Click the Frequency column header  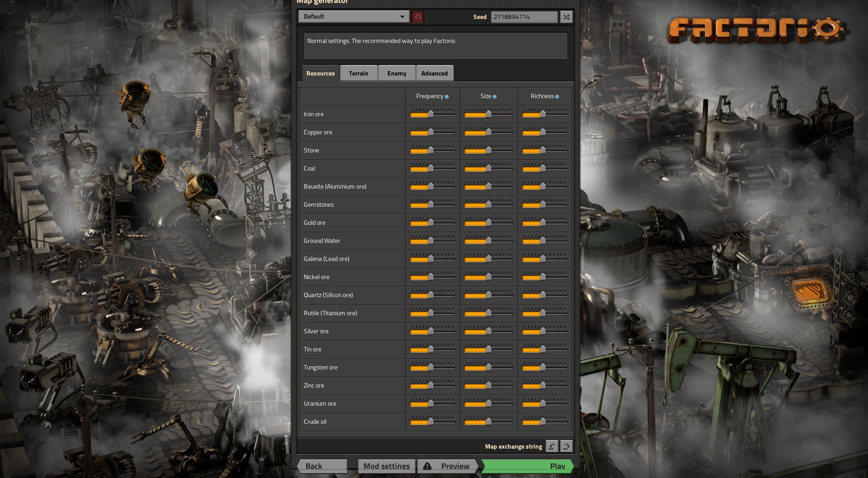[x=429, y=96]
